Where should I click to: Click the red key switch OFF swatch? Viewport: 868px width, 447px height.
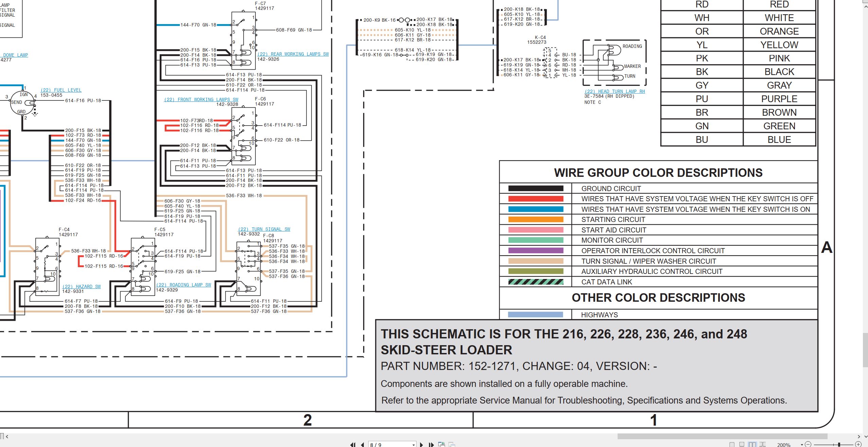(536, 199)
